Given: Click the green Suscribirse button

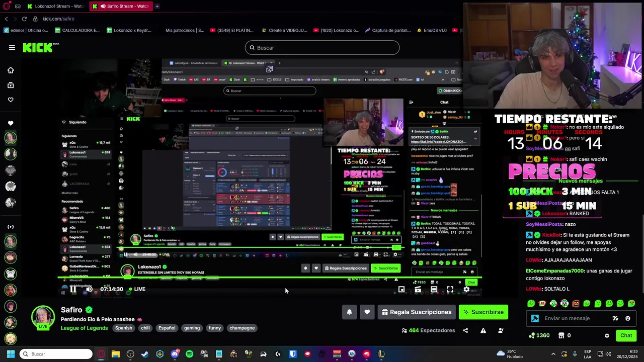Looking at the screenshot, I should point(484,312).
